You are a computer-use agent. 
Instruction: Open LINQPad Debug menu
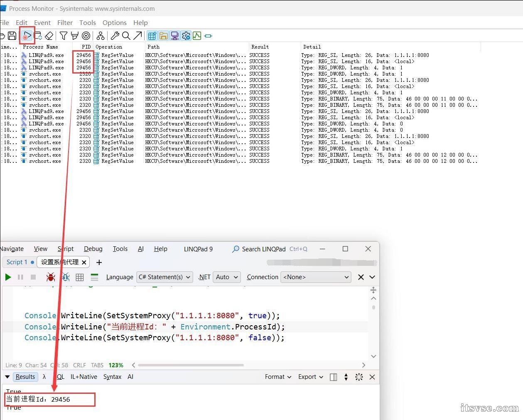[x=93, y=249]
